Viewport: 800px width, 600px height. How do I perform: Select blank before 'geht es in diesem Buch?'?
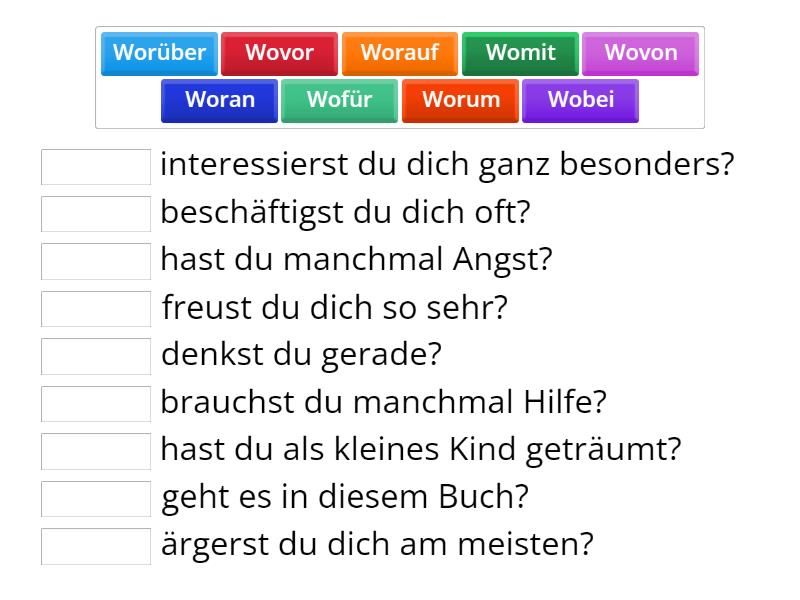point(96,498)
